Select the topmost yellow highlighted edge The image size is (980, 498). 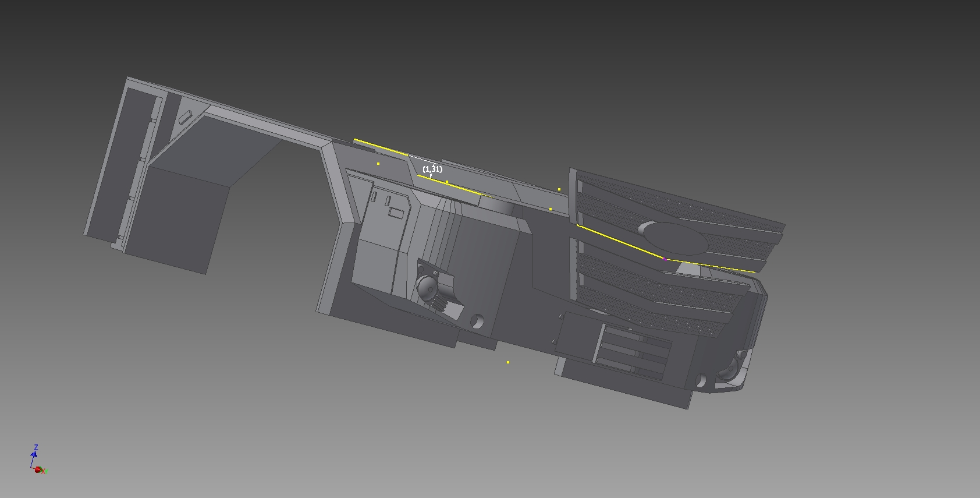[x=381, y=147]
